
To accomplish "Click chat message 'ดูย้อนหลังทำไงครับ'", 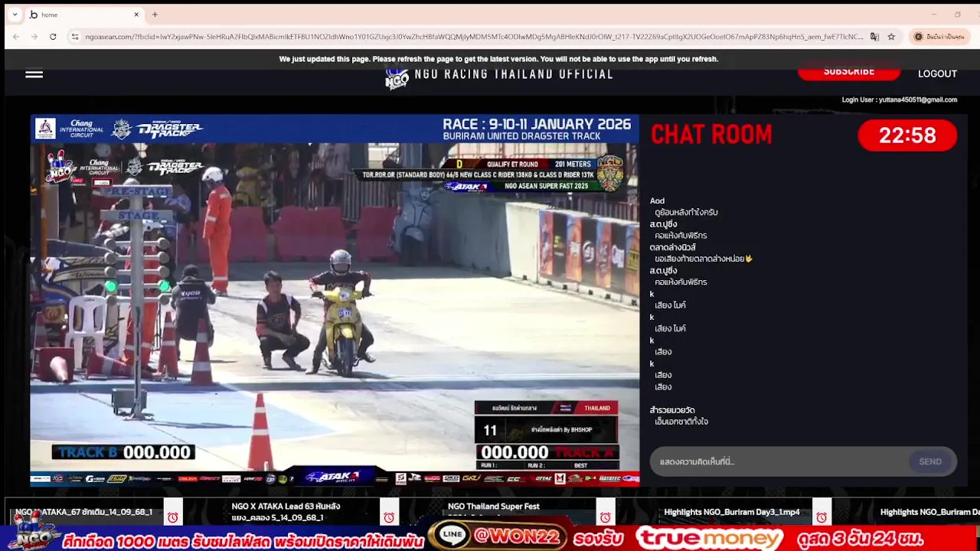I will click(686, 212).
